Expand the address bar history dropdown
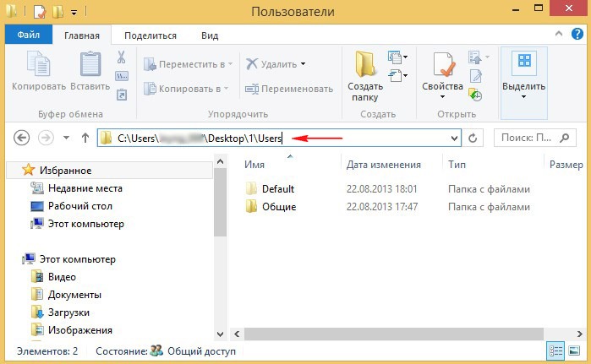Image resolution: width=591 pixels, height=364 pixels. coord(455,138)
